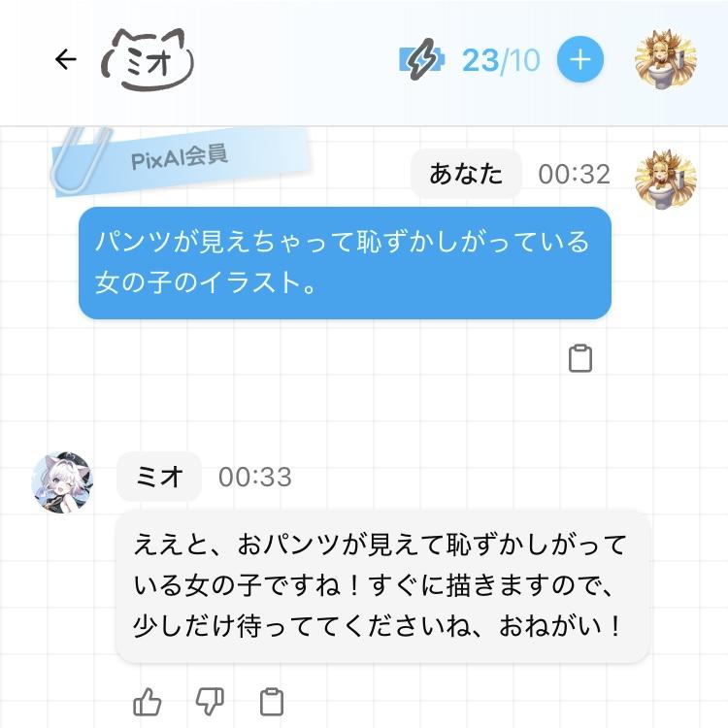Screen dimensions: 728x728
Task: Select the あなた sender label
Action: (x=466, y=174)
